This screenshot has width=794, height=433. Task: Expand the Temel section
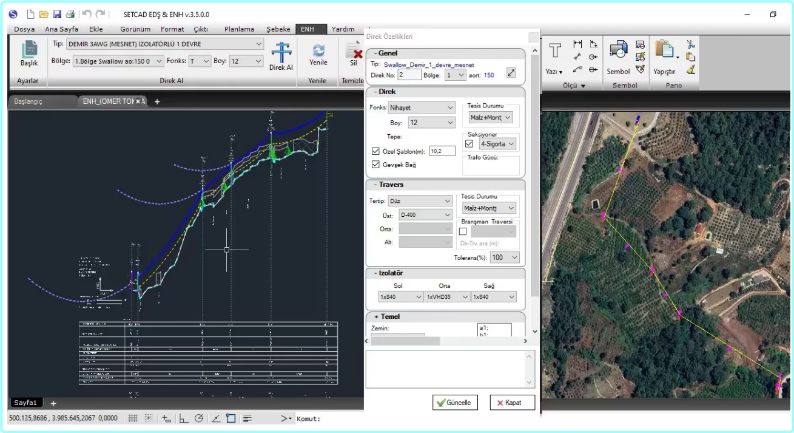pyautogui.click(x=376, y=317)
